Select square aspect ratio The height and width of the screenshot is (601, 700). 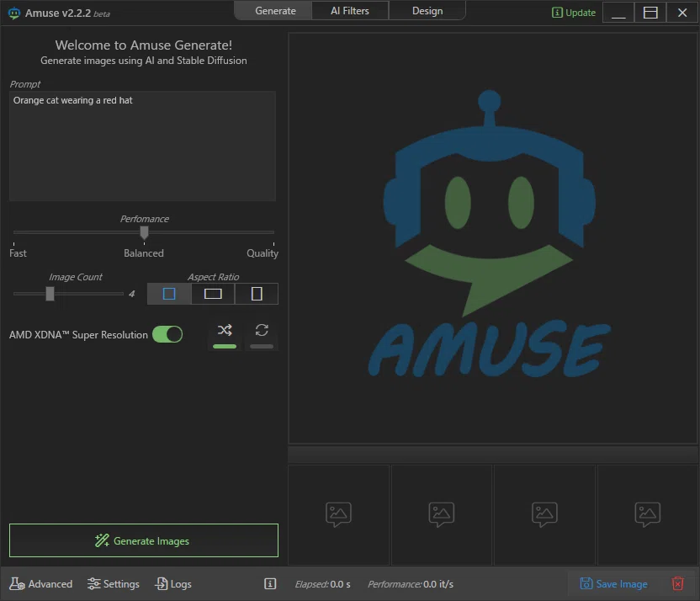click(x=169, y=294)
